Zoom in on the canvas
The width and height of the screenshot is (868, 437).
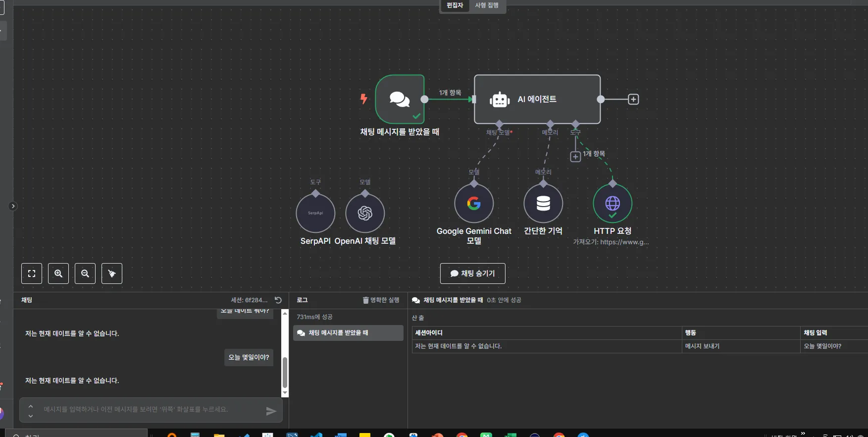pyautogui.click(x=58, y=273)
